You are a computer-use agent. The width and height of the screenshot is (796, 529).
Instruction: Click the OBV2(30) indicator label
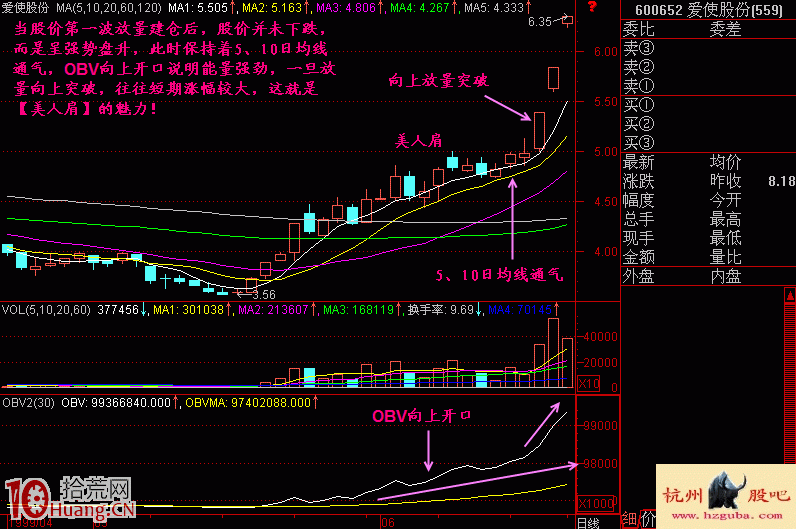[28, 403]
